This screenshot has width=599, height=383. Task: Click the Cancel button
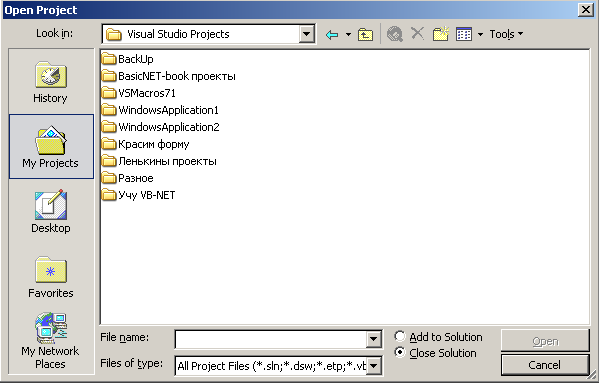[x=545, y=365]
